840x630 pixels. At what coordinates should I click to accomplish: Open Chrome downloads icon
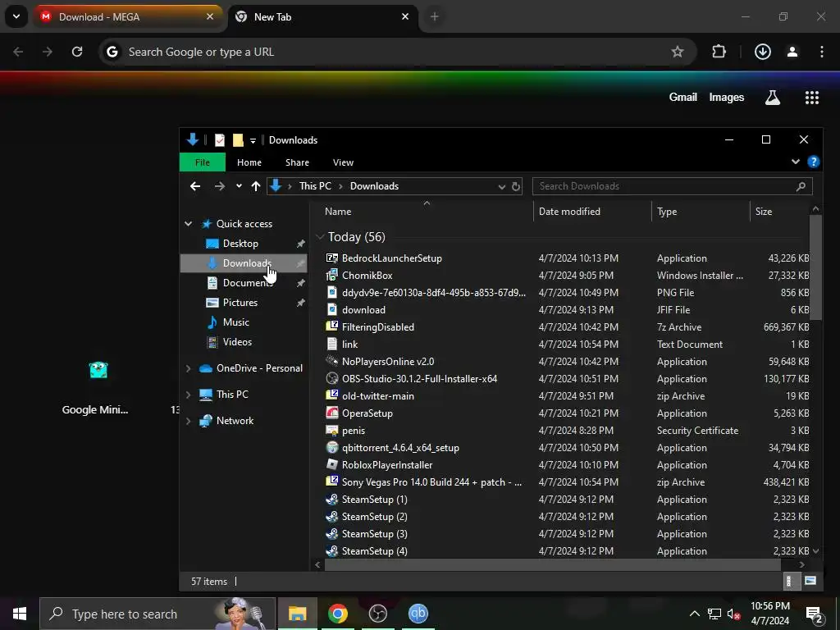(762, 52)
